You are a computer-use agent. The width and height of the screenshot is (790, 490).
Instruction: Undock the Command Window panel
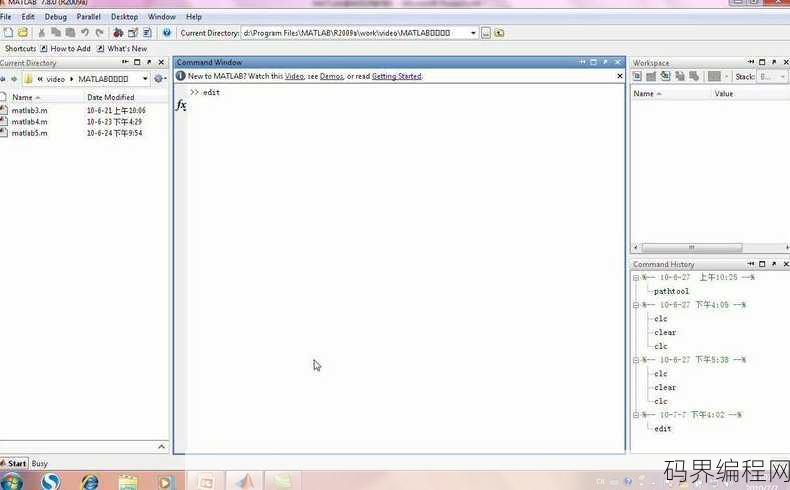click(x=605, y=62)
